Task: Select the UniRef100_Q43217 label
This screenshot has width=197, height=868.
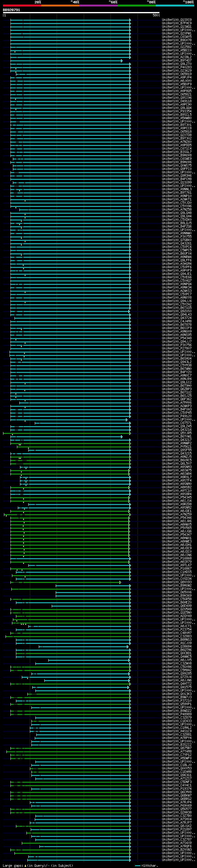Action: [x=177, y=440]
